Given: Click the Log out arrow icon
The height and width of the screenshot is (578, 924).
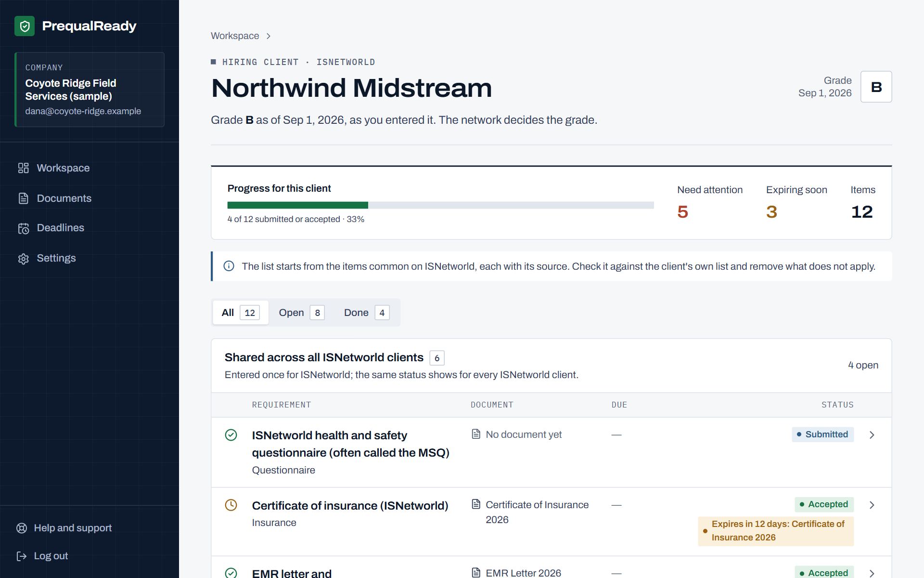Looking at the screenshot, I should coord(22,556).
